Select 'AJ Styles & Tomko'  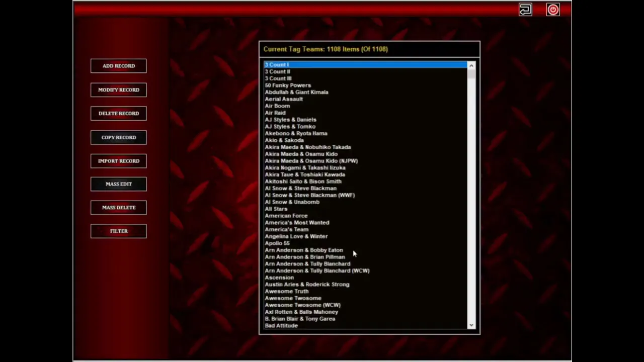click(x=366, y=127)
